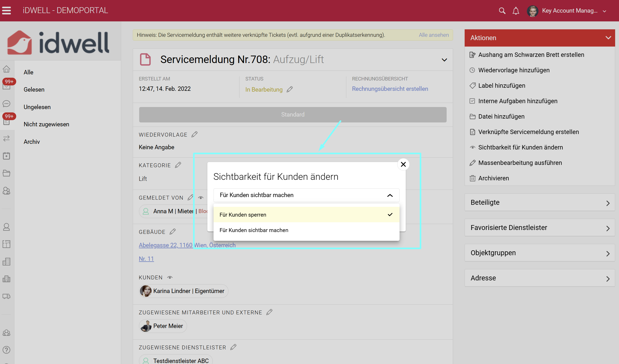Click the search magnifier icon
The height and width of the screenshot is (364, 619).
click(x=502, y=11)
